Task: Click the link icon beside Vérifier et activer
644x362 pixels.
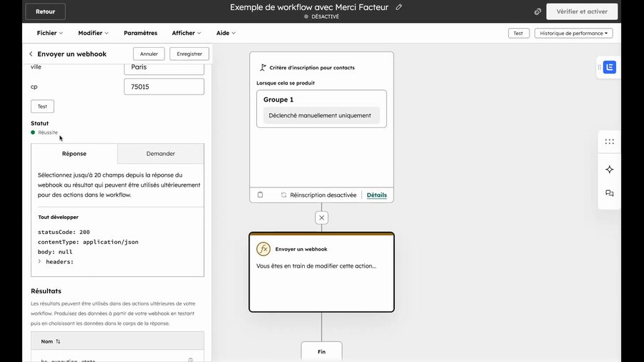Action: (x=537, y=11)
